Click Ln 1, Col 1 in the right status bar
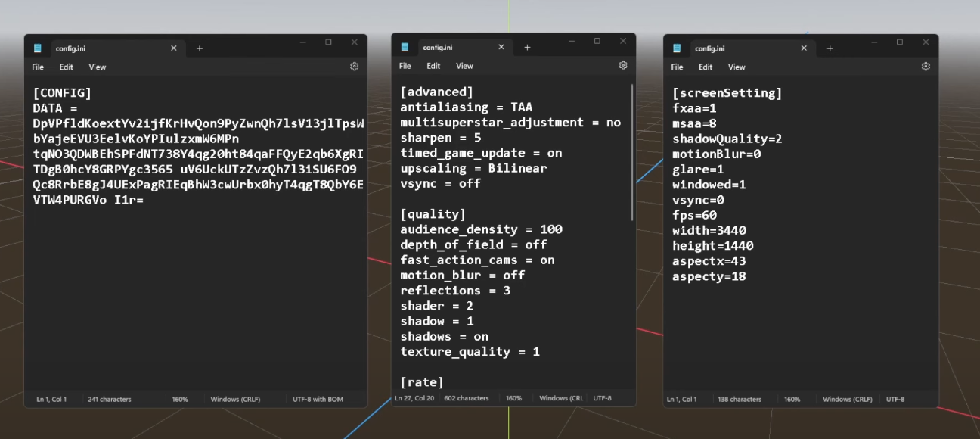The image size is (980, 439). coord(682,399)
